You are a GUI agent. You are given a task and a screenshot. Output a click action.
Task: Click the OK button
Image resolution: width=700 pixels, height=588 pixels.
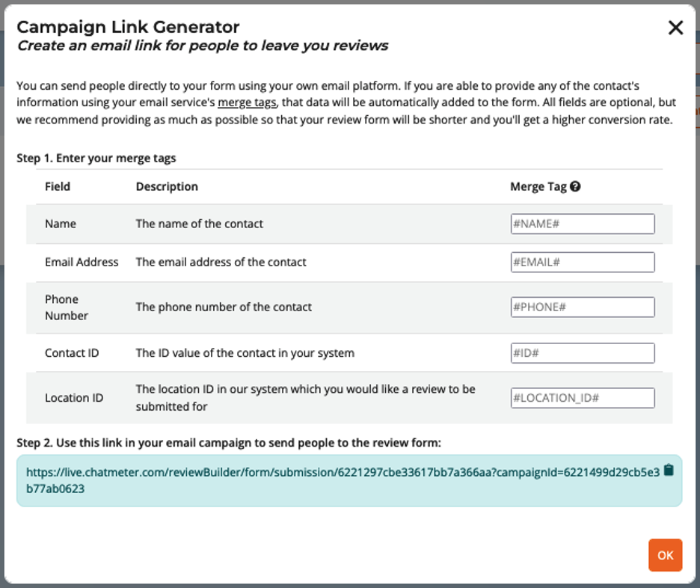665,555
